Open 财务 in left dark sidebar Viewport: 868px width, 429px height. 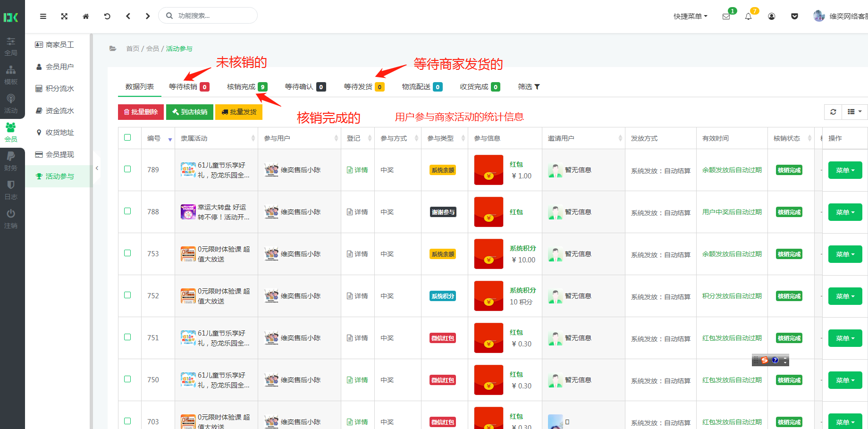(11, 161)
